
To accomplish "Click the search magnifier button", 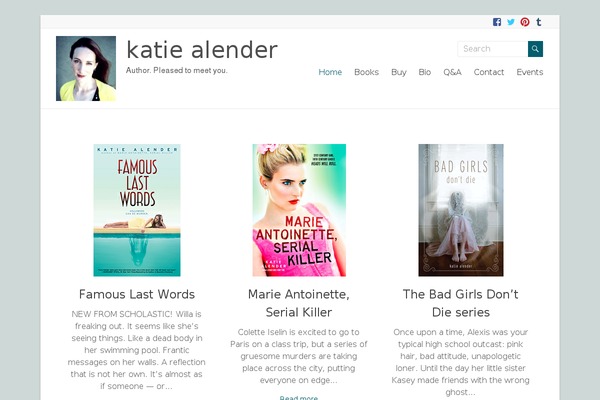I will pyautogui.click(x=535, y=49).
